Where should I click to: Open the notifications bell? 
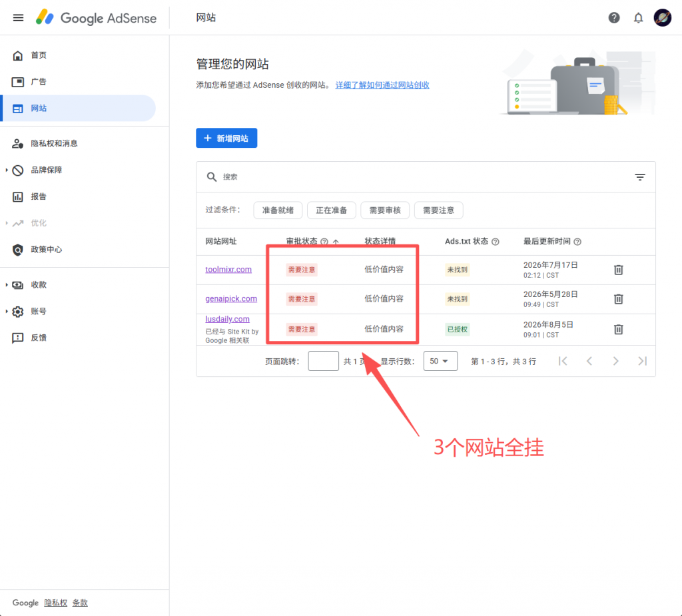tap(638, 18)
